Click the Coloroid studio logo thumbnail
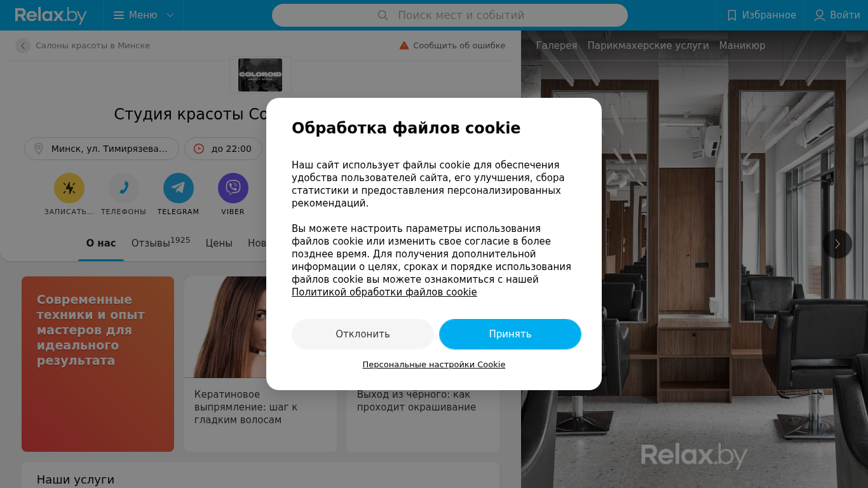 point(261,75)
